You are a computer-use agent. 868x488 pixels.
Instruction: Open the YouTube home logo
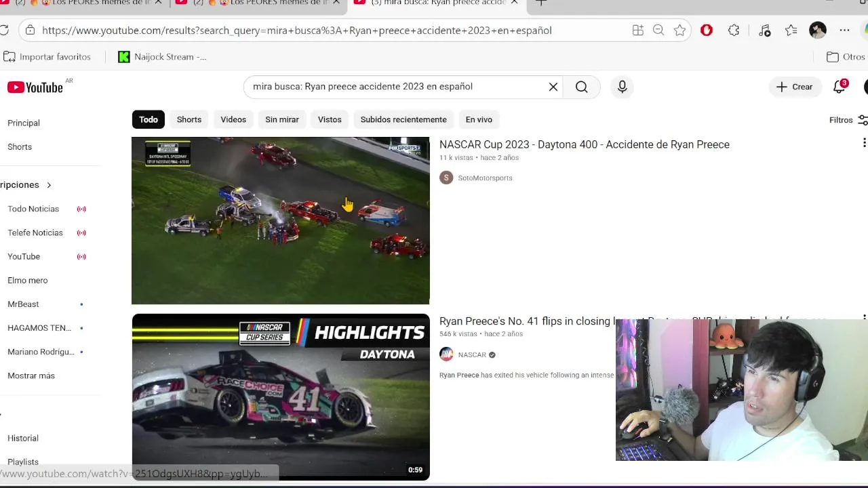tap(35, 87)
